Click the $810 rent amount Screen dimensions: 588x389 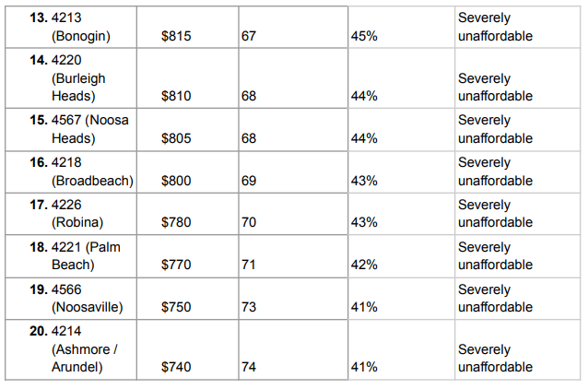[x=176, y=96]
